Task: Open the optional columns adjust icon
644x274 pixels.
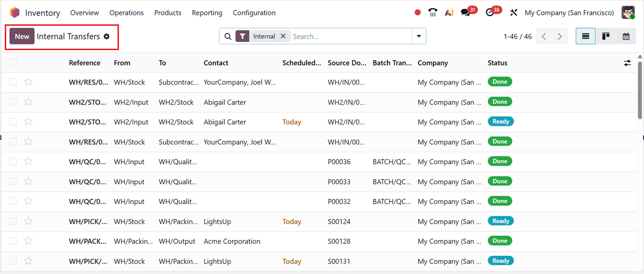Action: tap(627, 63)
